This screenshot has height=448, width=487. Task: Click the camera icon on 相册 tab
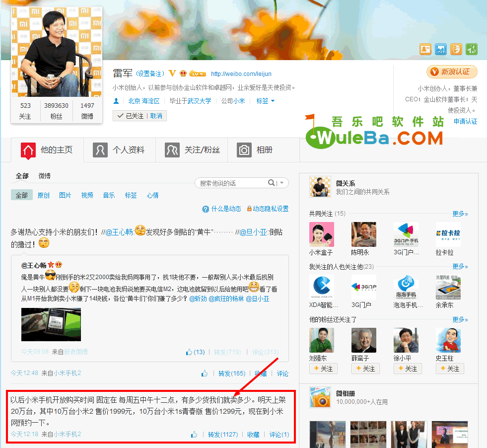(244, 150)
